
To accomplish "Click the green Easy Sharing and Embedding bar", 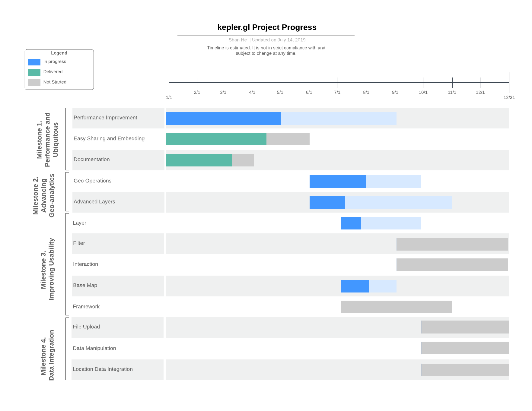I will (216, 139).
